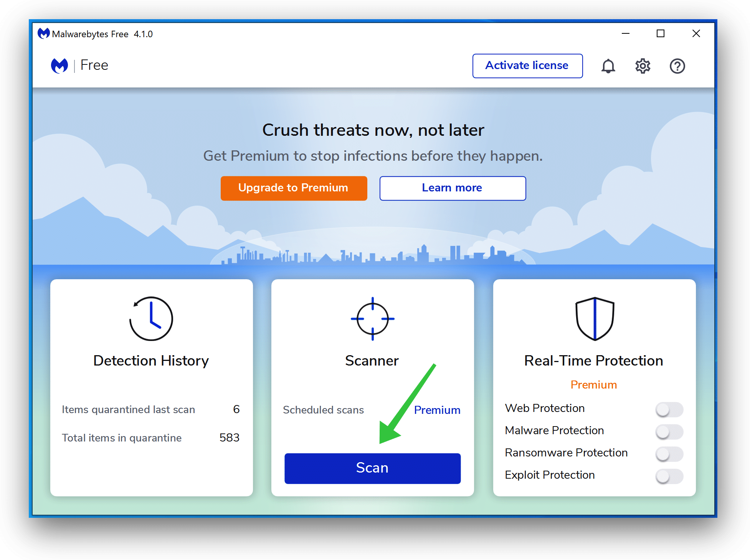The height and width of the screenshot is (560, 750).
Task: Click the Malwarebytes logo icon
Action: point(59,65)
